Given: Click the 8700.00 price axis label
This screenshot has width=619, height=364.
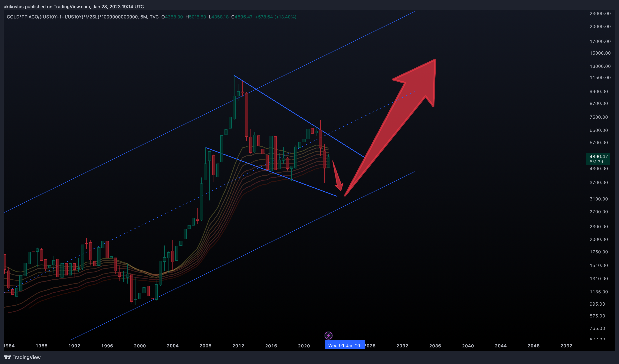Looking at the screenshot, I should click(599, 103).
